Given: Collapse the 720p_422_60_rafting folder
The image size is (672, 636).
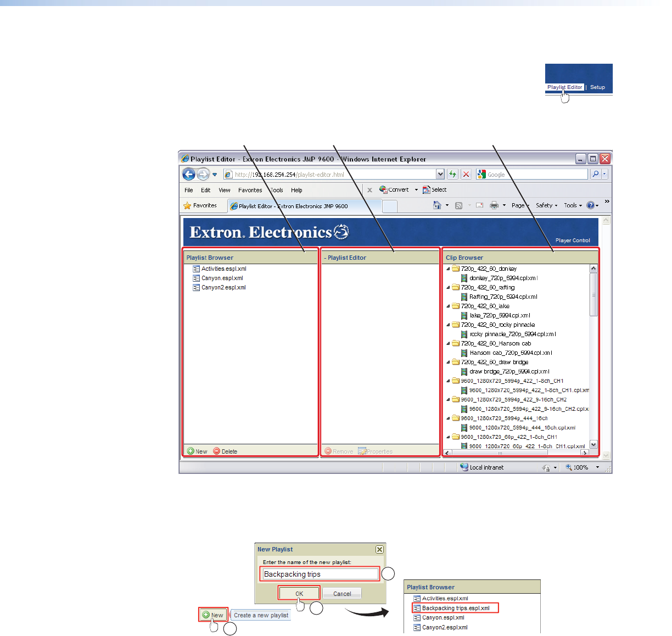Looking at the screenshot, I should 448,287.
